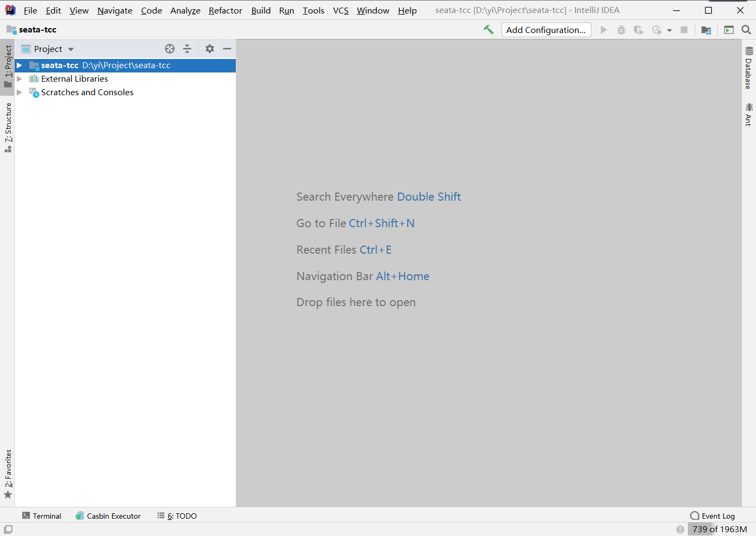Open the Edit menu

tap(54, 10)
